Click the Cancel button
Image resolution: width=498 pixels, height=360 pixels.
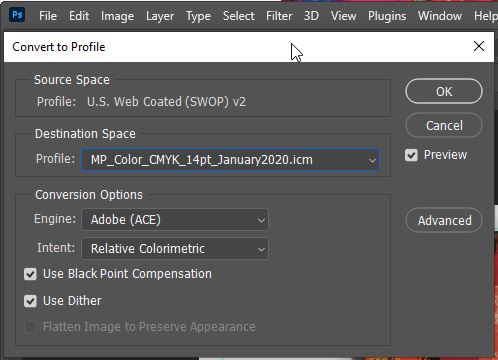[444, 125]
